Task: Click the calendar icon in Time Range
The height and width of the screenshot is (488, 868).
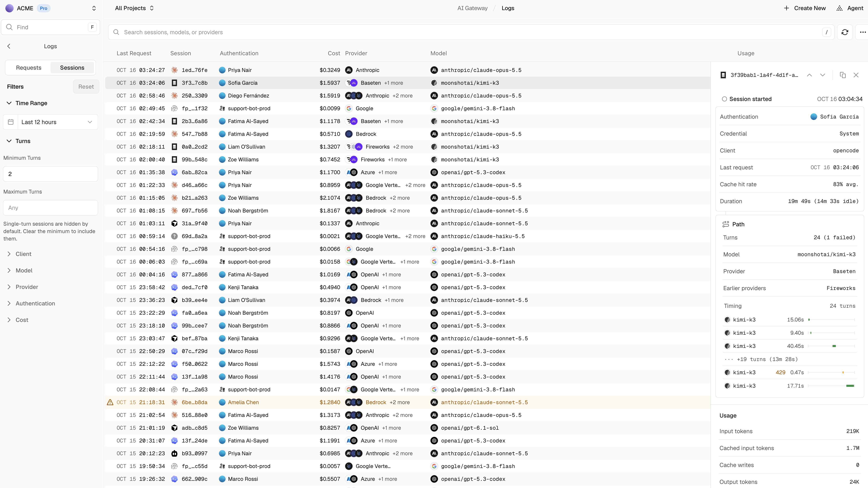Action: [x=11, y=122]
